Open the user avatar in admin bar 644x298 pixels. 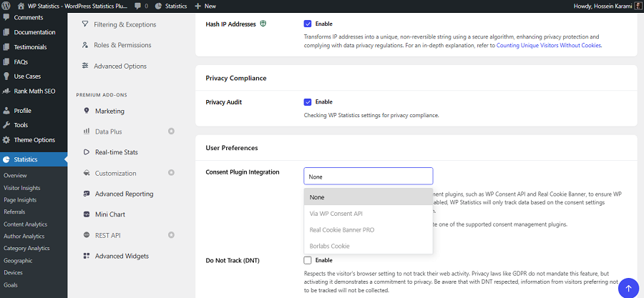click(638, 6)
